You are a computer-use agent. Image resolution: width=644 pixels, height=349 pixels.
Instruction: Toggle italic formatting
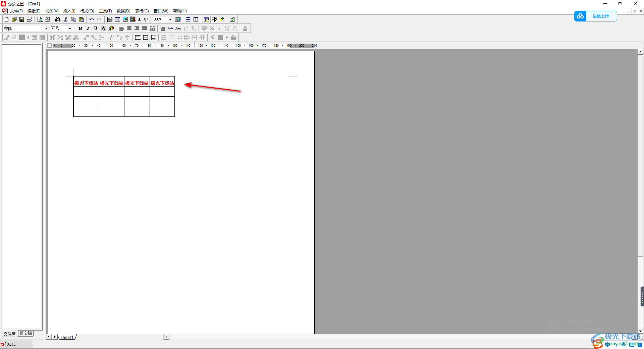[88, 29]
